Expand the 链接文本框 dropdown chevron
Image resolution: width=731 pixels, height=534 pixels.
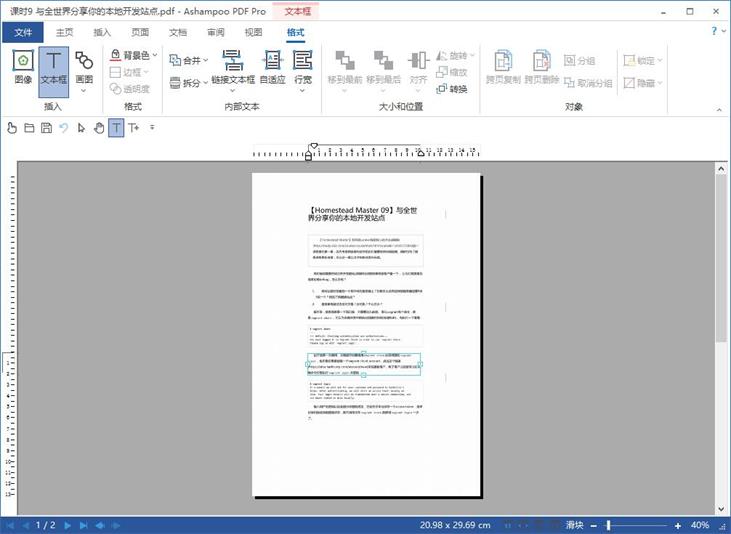[x=233, y=90]
